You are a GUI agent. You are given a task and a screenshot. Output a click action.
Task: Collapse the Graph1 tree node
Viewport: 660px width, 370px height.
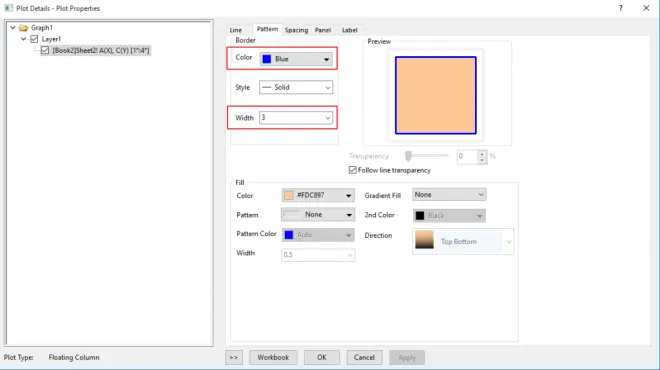pos(13,28)
